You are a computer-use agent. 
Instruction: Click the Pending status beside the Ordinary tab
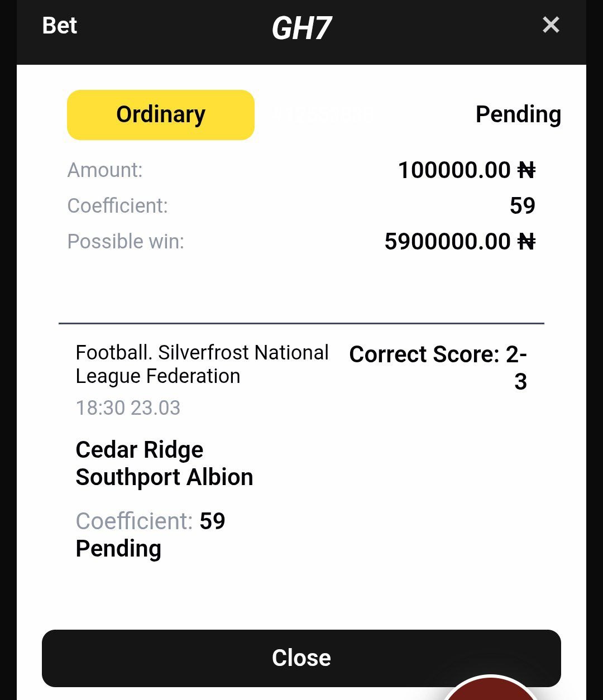518,114
